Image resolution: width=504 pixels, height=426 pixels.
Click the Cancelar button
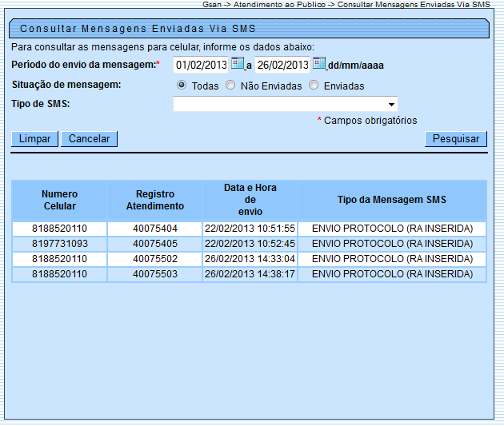click(89, 139)
